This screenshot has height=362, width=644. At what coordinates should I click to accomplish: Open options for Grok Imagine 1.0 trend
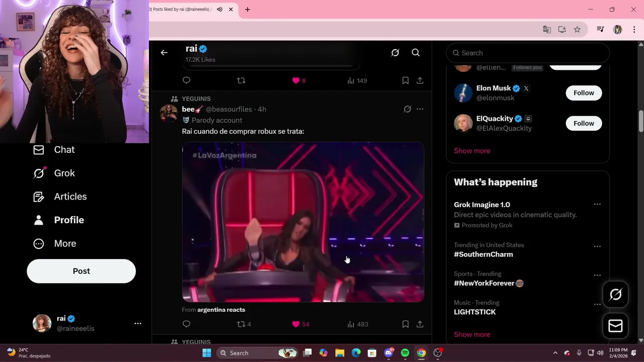597,204
